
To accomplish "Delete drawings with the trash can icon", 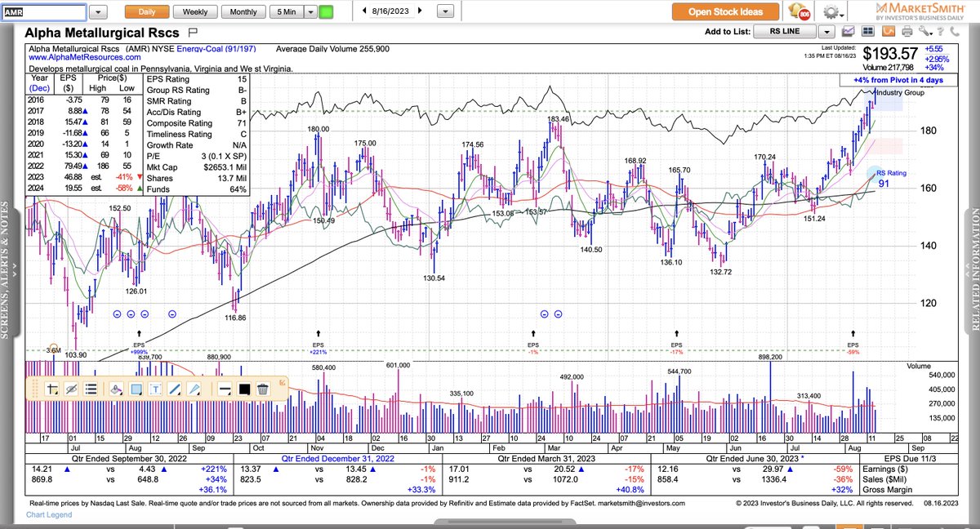I will pos(263,389).
